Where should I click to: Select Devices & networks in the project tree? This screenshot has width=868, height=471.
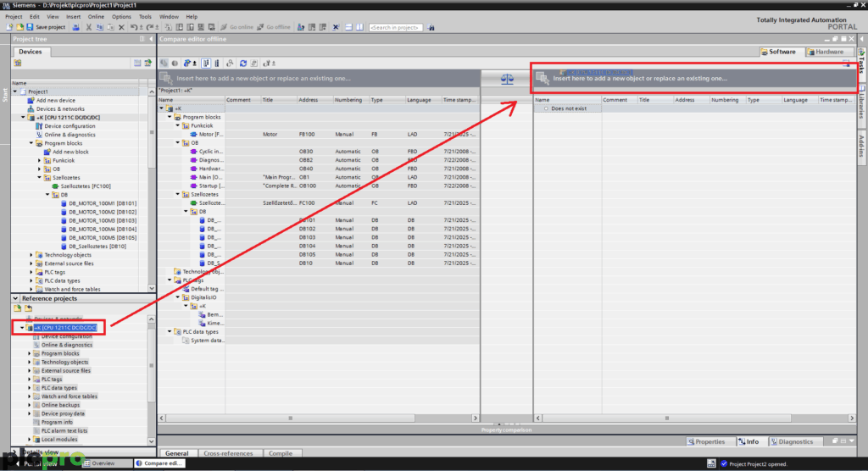tap(60, 109)
